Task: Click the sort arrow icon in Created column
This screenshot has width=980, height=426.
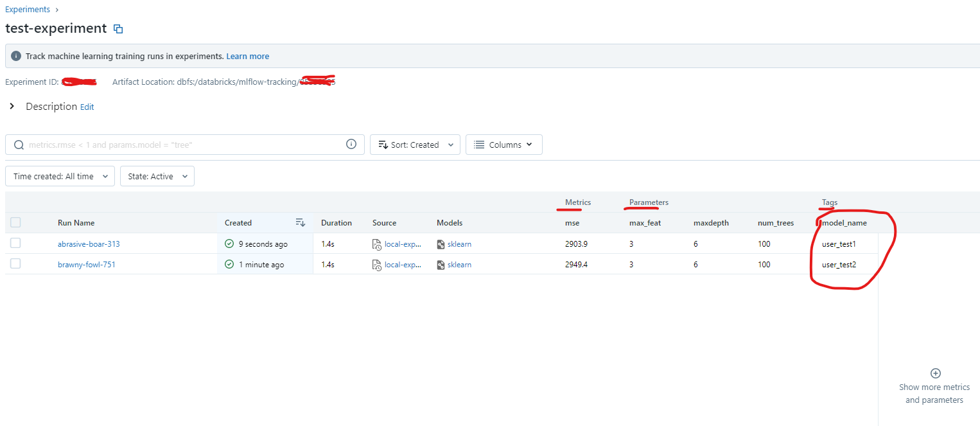Action: click(x=300, y=222)
